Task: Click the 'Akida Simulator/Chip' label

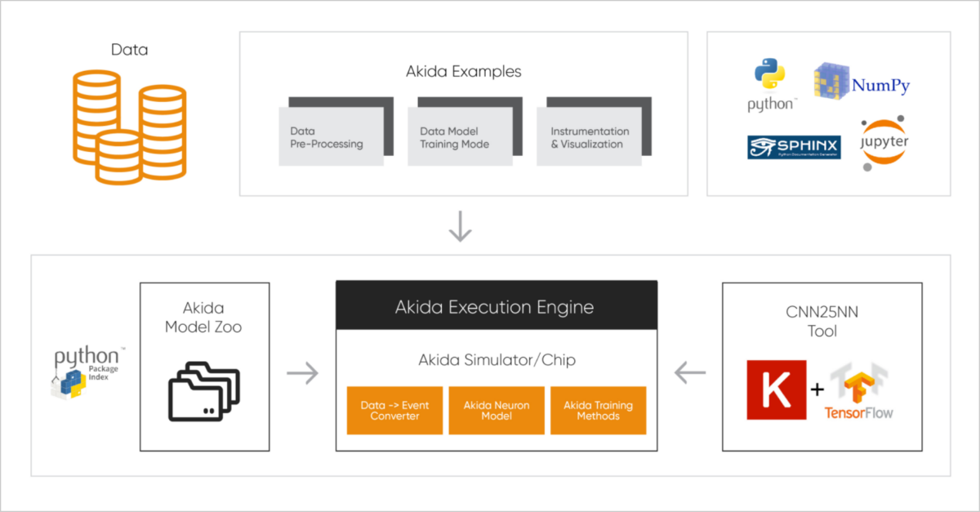Action: pos(496,358)
